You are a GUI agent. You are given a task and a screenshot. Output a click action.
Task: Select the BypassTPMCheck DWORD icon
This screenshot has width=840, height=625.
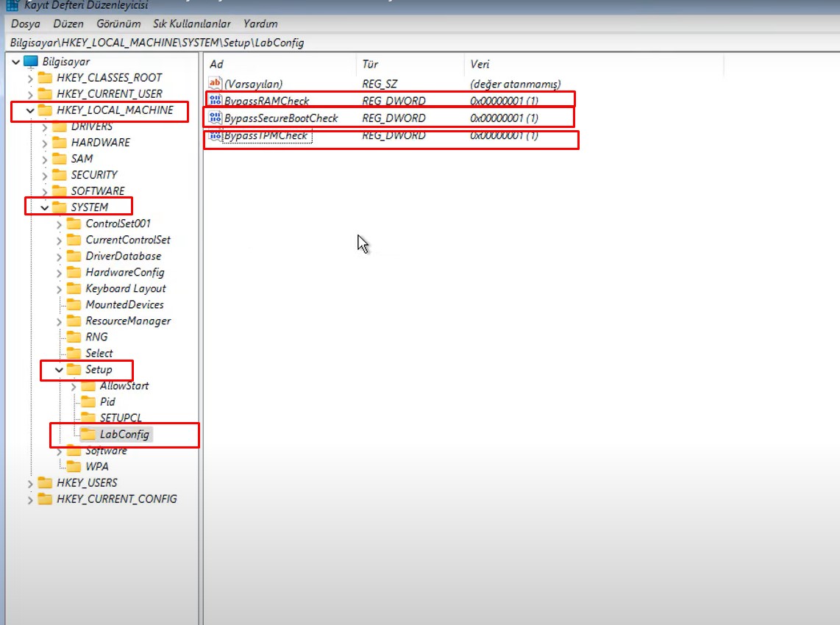coord(215,135)
